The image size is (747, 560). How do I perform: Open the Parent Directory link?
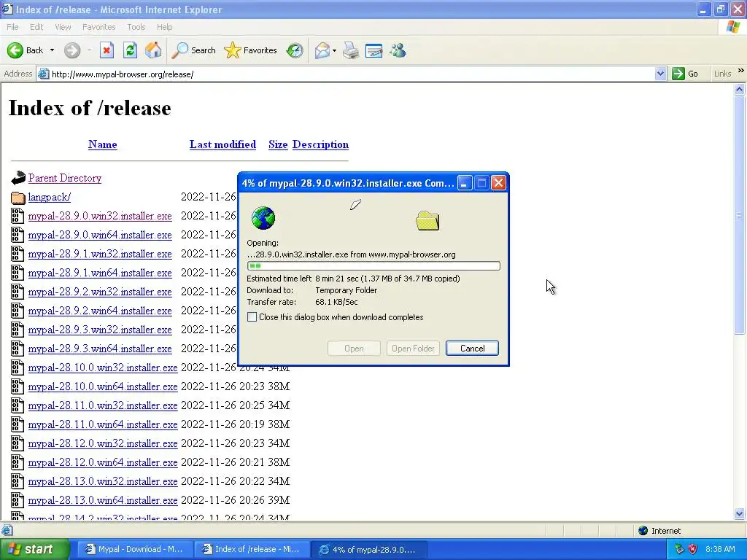pyautogui.click(x=65, y=178)
